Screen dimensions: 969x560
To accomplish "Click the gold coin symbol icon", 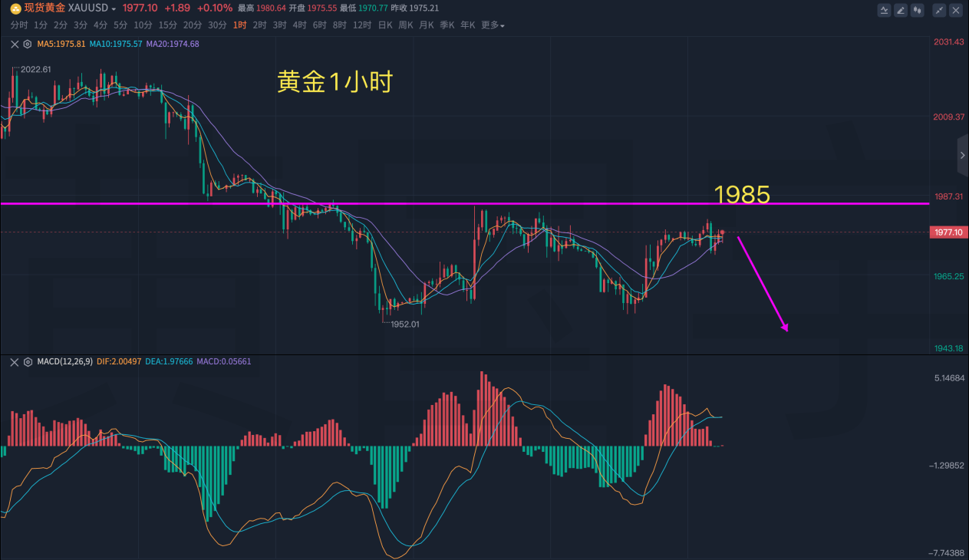I will point(15,8).
